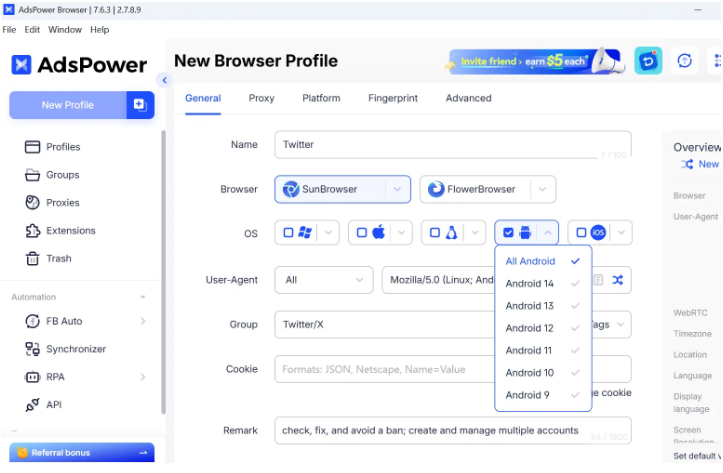Screen dimensions: 723x473
Task: Enable the Windows OS checkbox
Action: [288, 233]
